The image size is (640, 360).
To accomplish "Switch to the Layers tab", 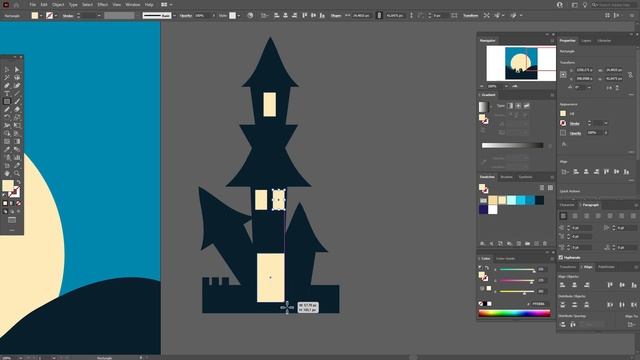I will pyautogui.click(x=586, y=41).
